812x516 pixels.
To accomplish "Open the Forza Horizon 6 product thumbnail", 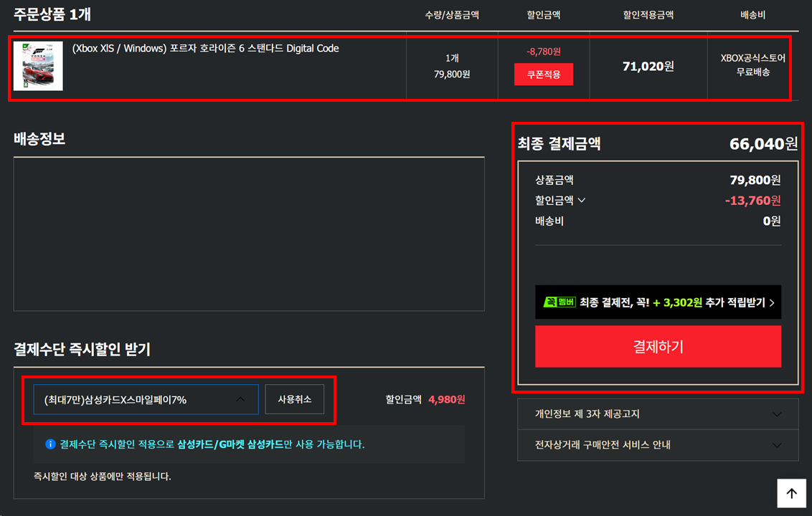I will 38,66.
